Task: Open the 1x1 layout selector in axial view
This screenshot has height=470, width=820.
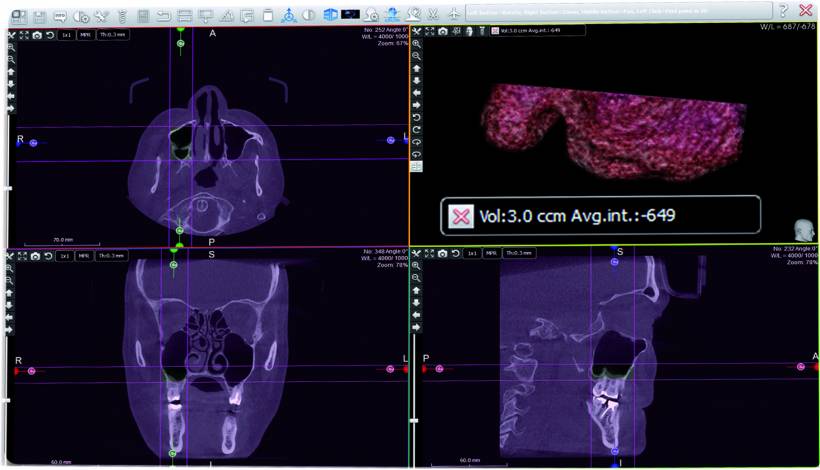Action: pos(64,35)
